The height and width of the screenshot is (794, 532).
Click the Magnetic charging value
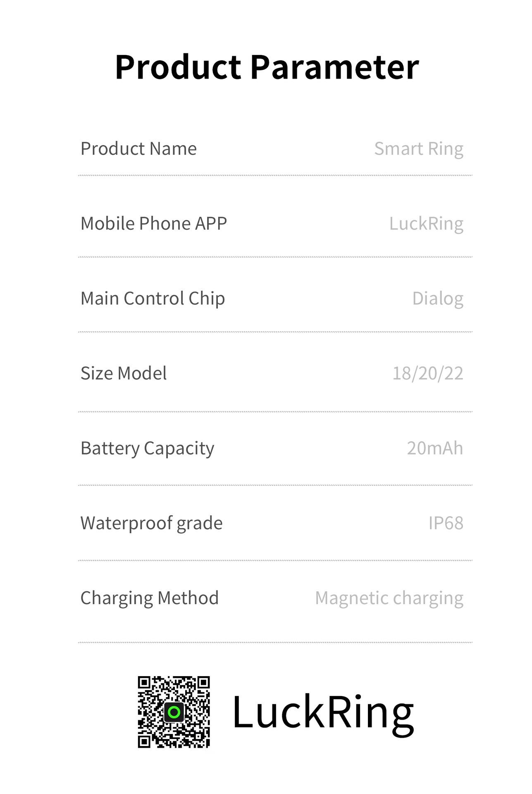tap(389, 598)
